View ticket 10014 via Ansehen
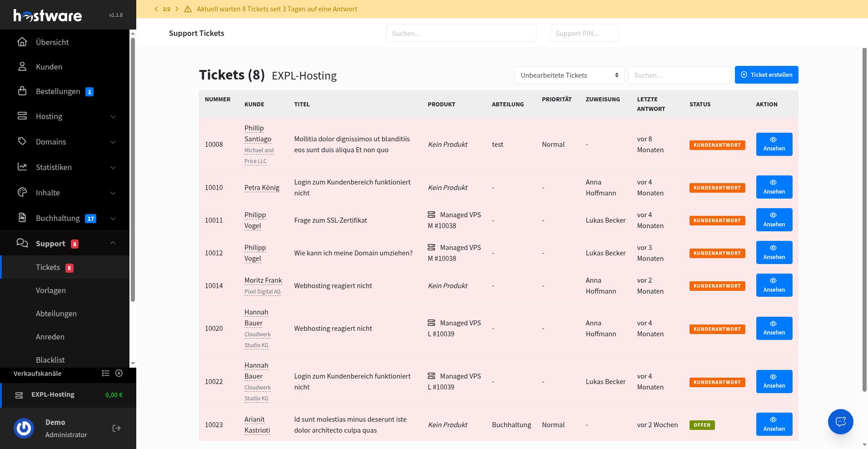868x449 pixels. pos(774,285)
